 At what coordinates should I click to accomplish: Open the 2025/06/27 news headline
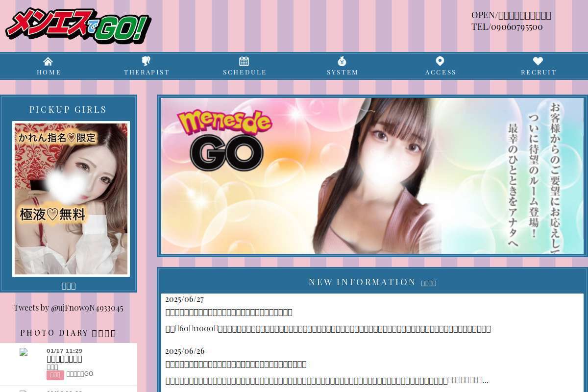(229, 312)
